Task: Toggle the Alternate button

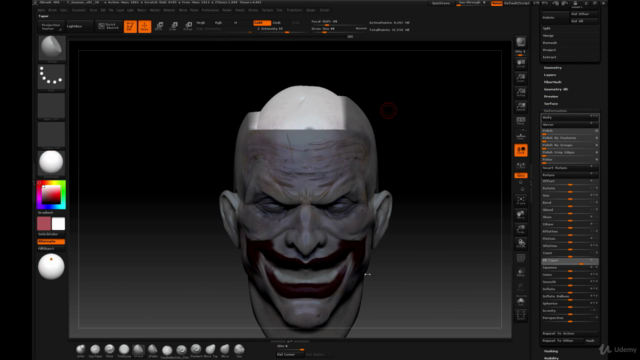Action: click(x=51, y=242)
